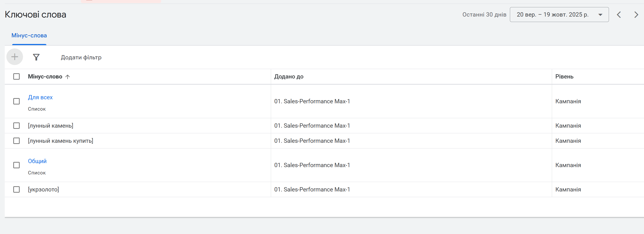Click the Додано до column header

click(289, 77)
